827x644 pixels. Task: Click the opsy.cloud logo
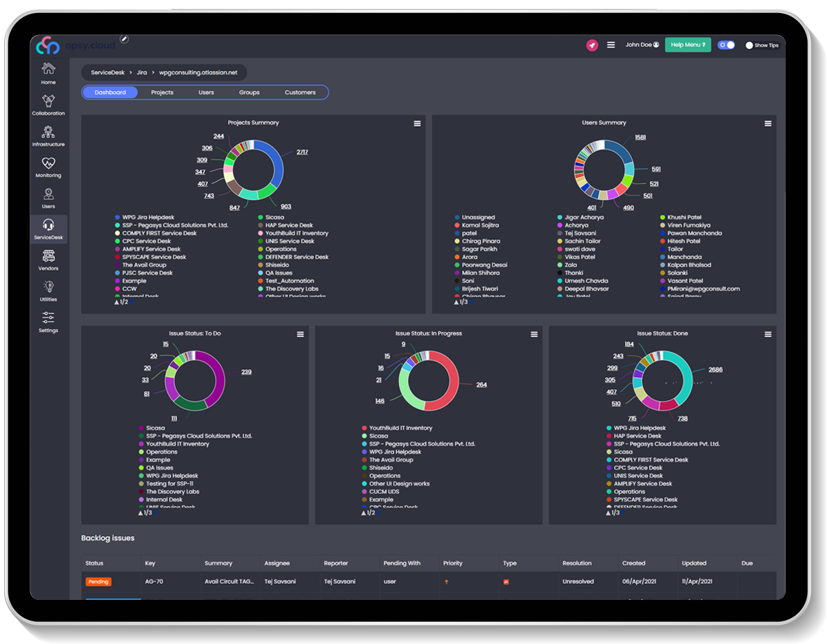pyautogui.click(x=76, y=45)
